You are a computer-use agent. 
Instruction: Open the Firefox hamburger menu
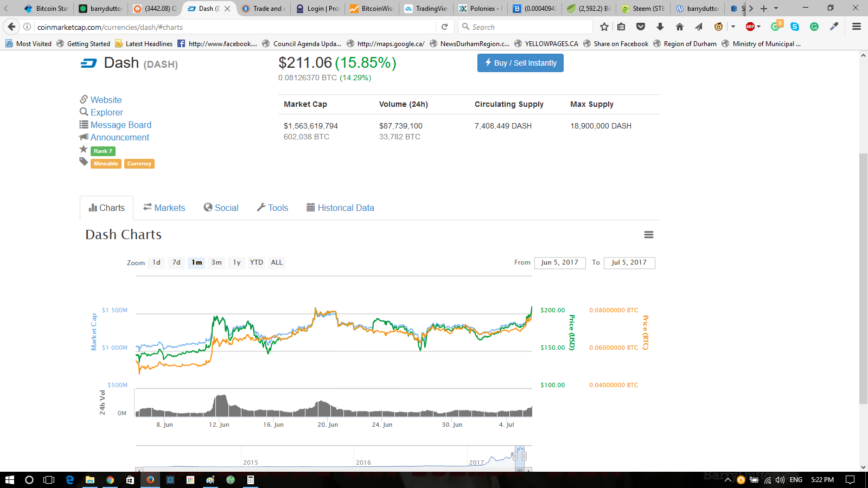[x=857, y=27]
